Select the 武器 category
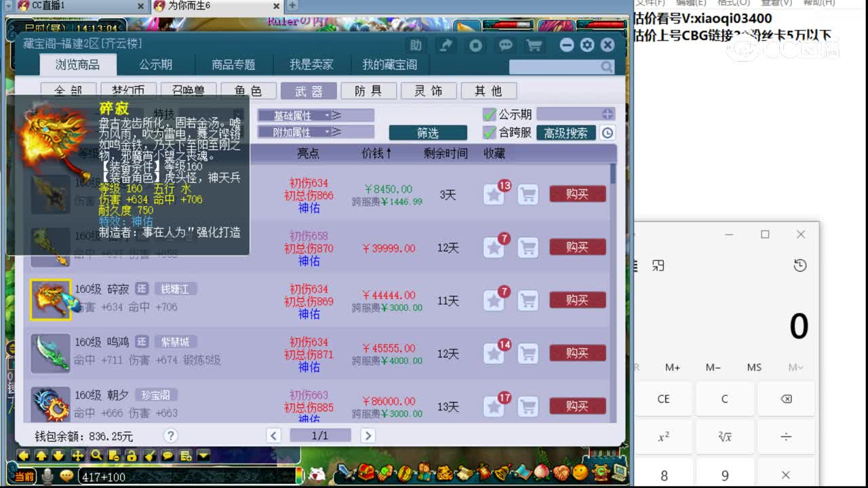The width and height of the screenshot is (868, 488). 309,91
